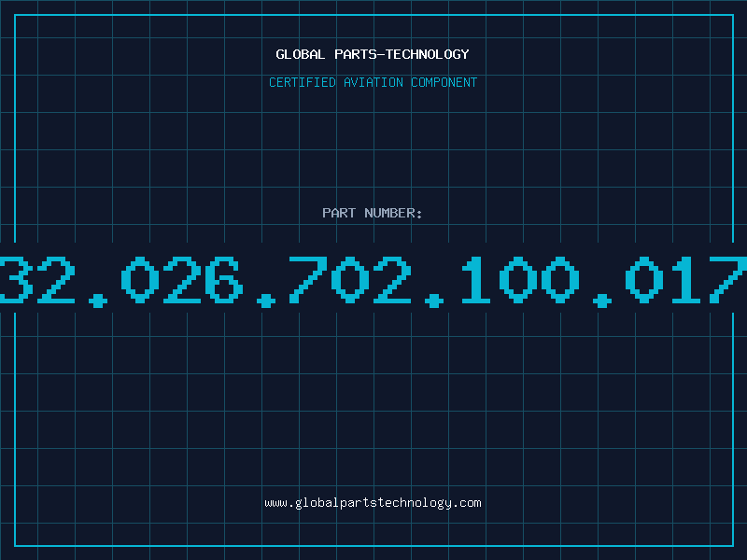The width and height of the screenshot is (747, 560).
Task: Click the leading 32 digits of the part number
Action: coord(37,279)
